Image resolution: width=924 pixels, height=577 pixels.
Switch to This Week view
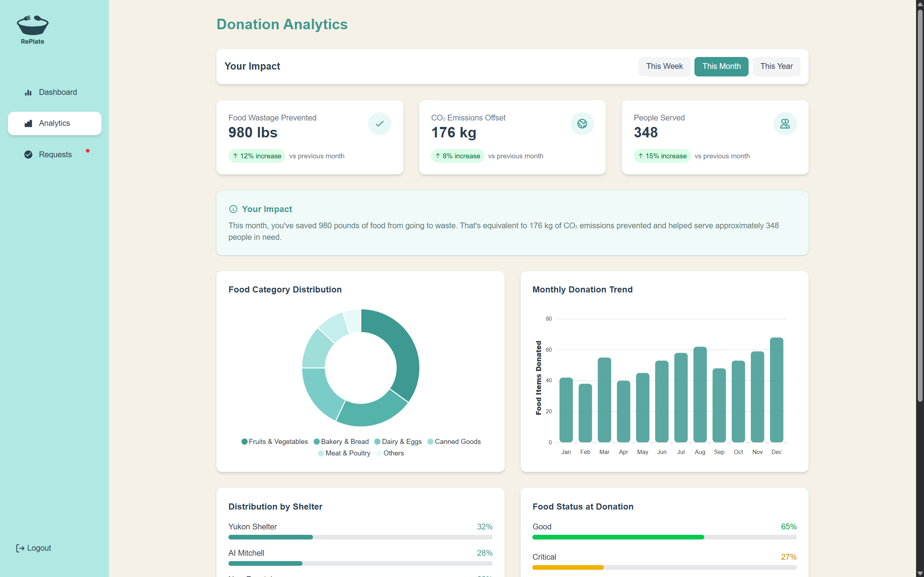pos(664,66)
